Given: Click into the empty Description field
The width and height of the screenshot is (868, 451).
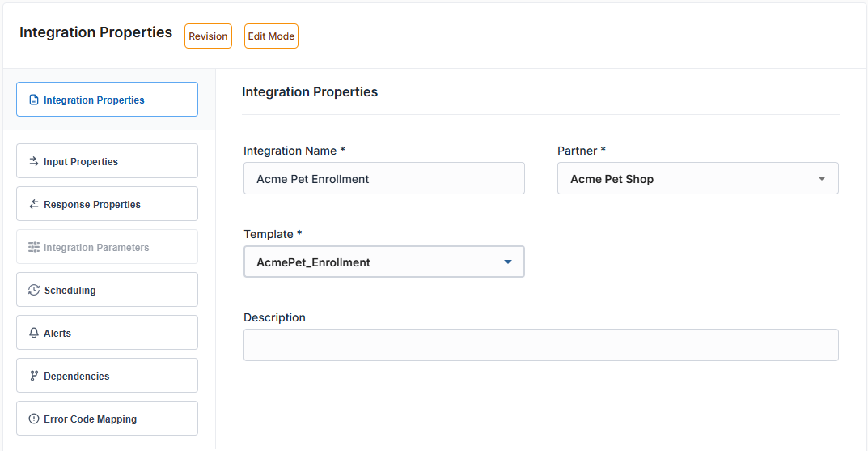Looking at the screenshot, I should [540, 345].
